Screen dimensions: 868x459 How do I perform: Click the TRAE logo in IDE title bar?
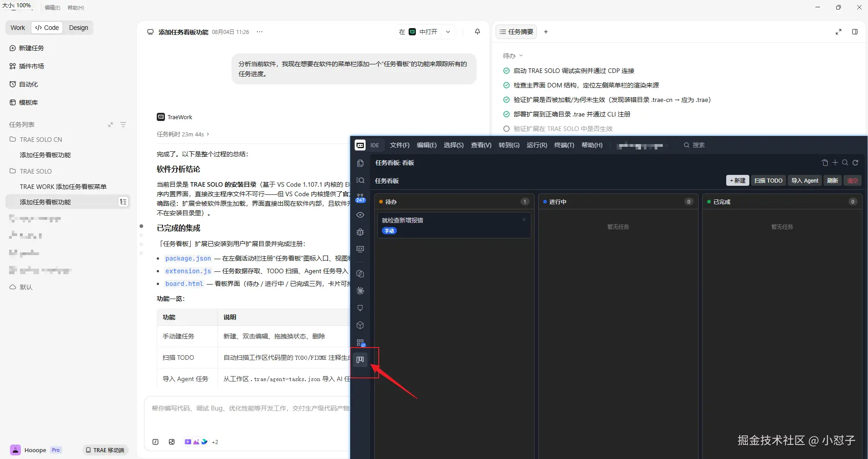[360, 145]
